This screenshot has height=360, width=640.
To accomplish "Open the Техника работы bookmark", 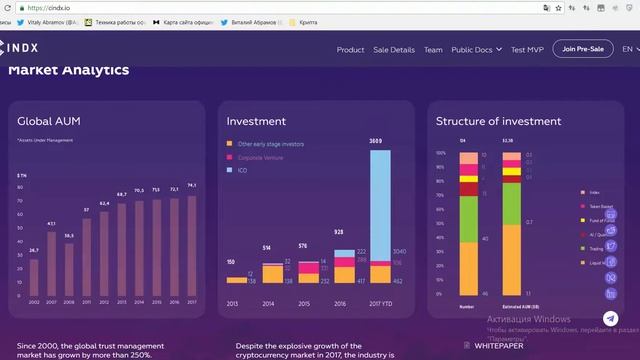I will coord(115,22).
